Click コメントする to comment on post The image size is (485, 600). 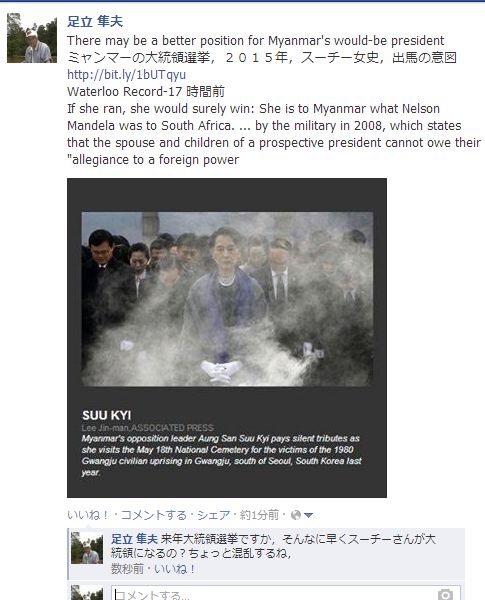tap(154, 515)
